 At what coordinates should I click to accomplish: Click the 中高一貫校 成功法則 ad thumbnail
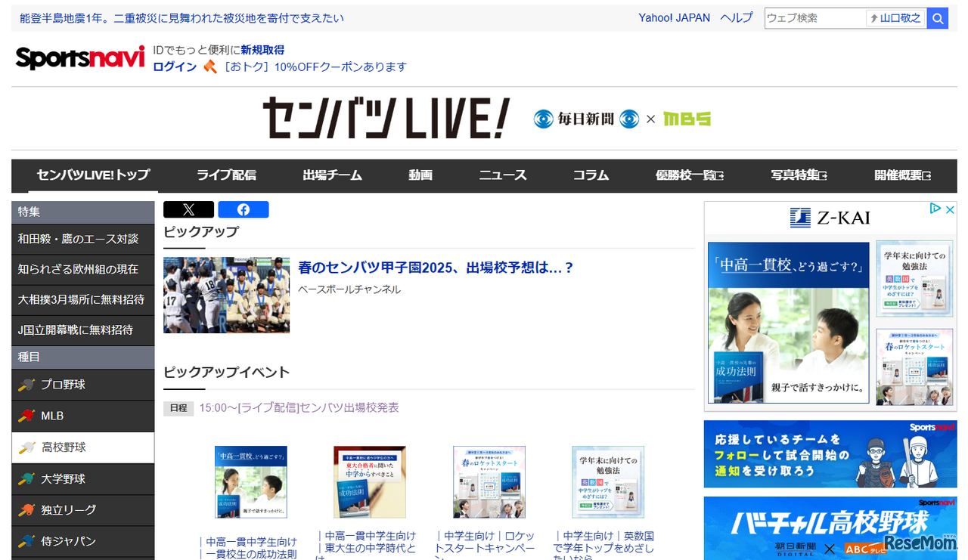[x=250, y=481]
